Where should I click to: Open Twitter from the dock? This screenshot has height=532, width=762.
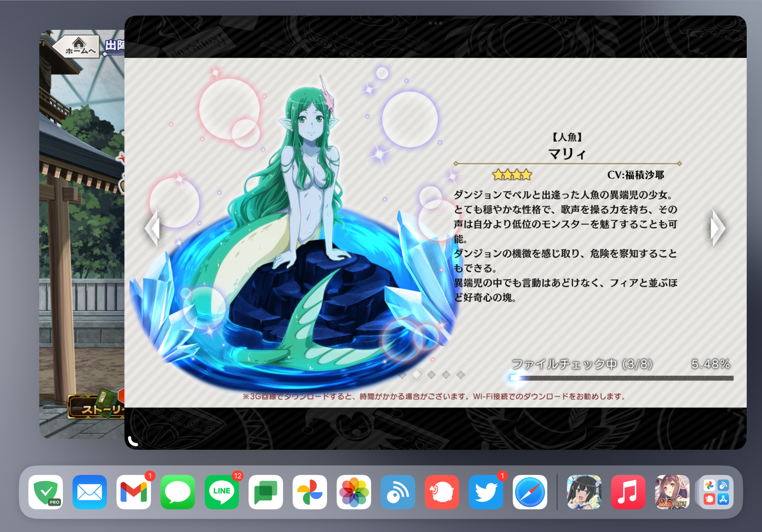click(486, 492)
